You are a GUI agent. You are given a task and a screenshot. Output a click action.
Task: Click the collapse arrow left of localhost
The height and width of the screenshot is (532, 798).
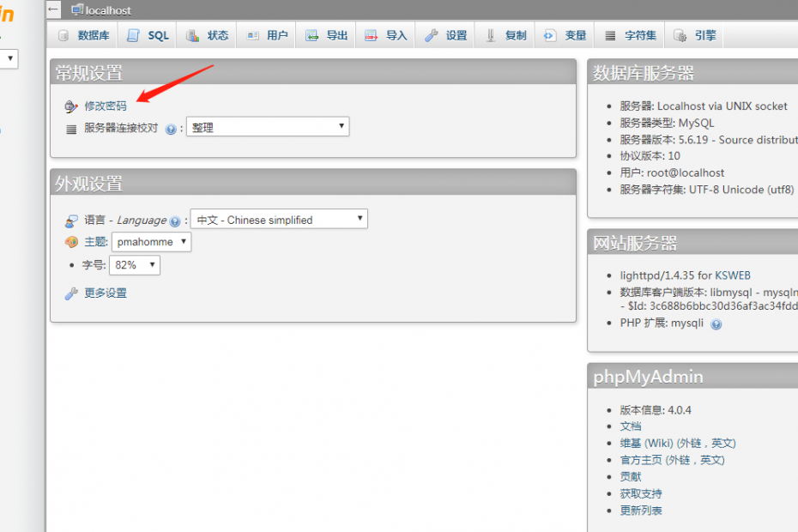[x=53, y=10]
